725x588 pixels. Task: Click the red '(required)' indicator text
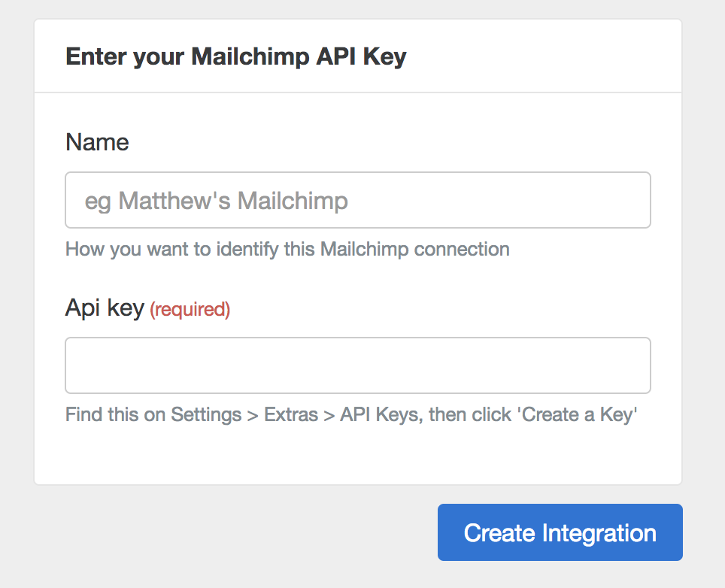coord(190,309)
